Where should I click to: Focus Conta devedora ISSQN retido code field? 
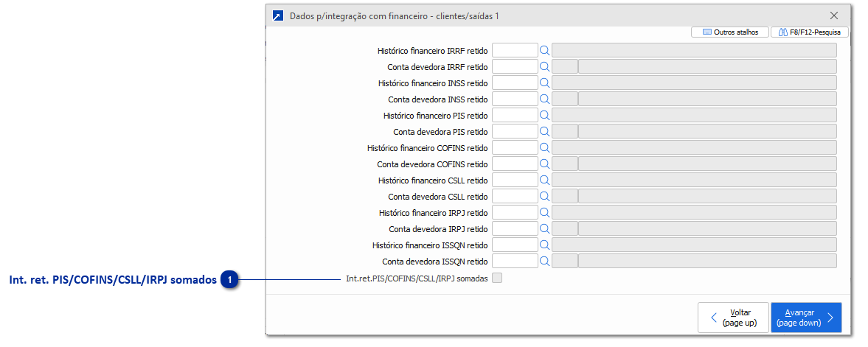515,262
